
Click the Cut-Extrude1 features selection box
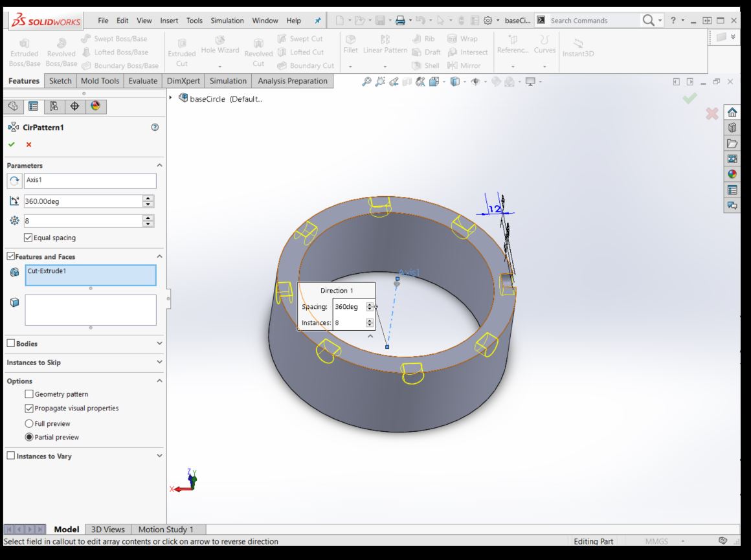[91, 275]
